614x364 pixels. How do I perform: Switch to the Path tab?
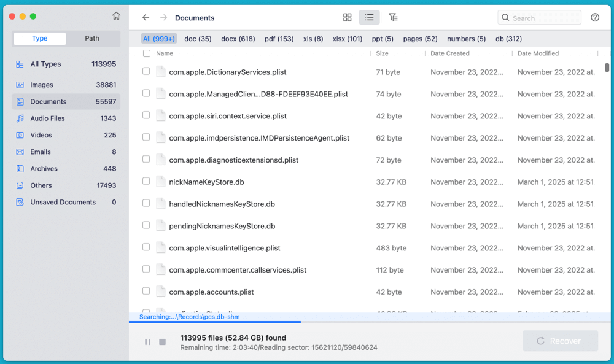coord(92,39)
